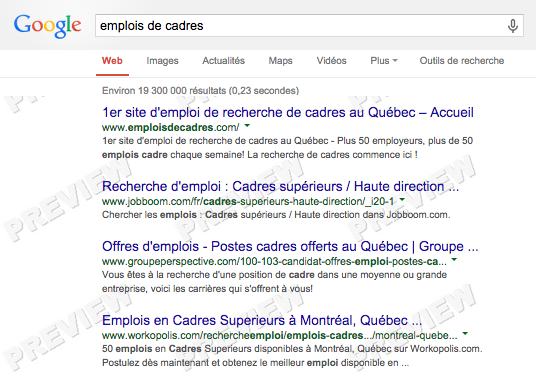The width and height of the screenshot is (536, 387).
Task: Click the www.emploisdecadres.com green URL text
Action: 171,128
